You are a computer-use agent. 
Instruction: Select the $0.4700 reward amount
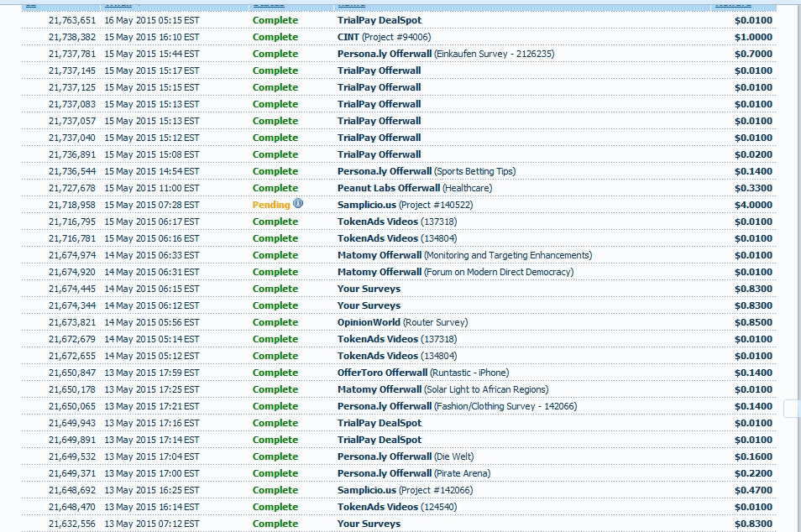click(x=753, y=491)
